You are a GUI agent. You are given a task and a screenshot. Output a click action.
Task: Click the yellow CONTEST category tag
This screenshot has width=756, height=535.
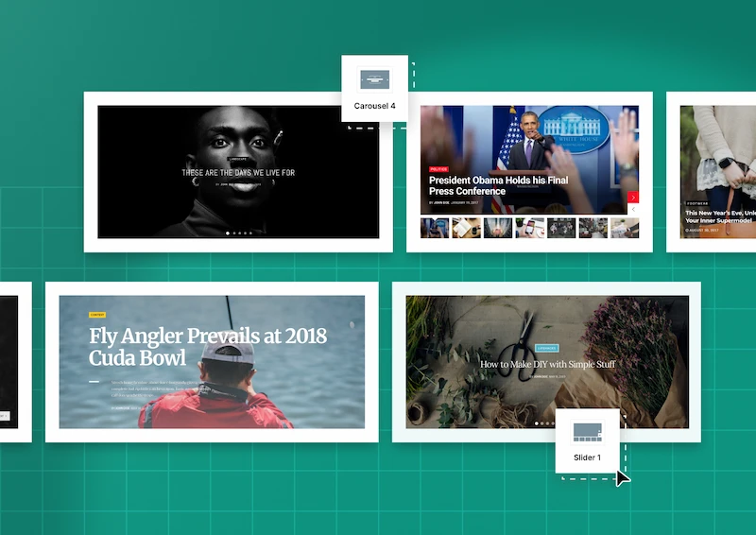(x=97, y=315)
